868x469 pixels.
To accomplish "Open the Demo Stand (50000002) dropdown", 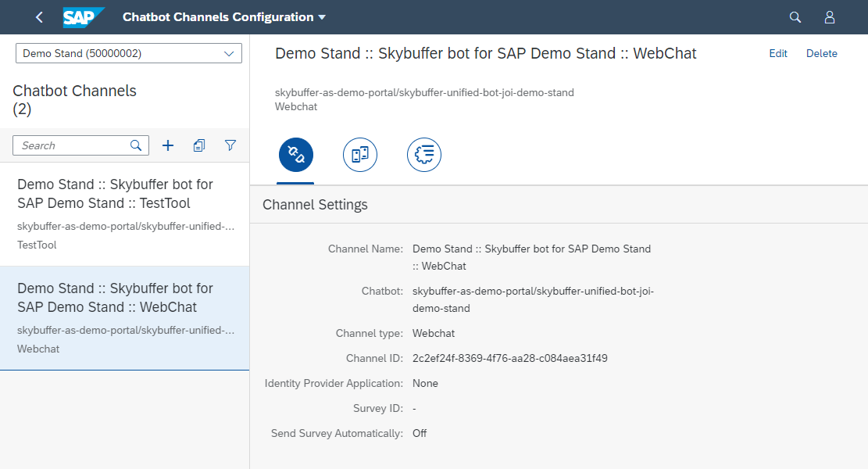I will point(128,53).
